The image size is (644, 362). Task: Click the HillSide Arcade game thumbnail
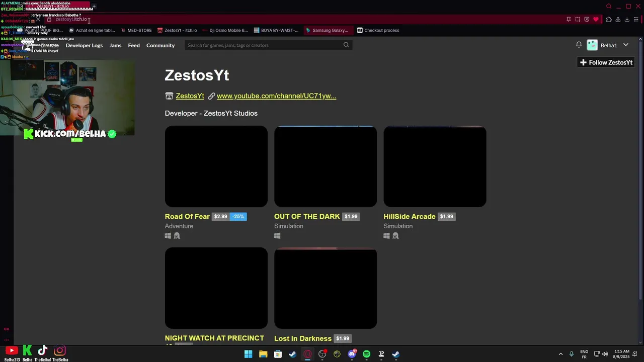[435, 166]
